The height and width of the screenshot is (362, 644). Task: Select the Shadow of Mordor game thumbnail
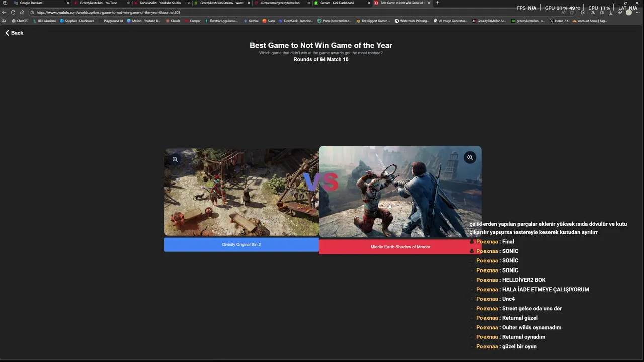(400, 192)
